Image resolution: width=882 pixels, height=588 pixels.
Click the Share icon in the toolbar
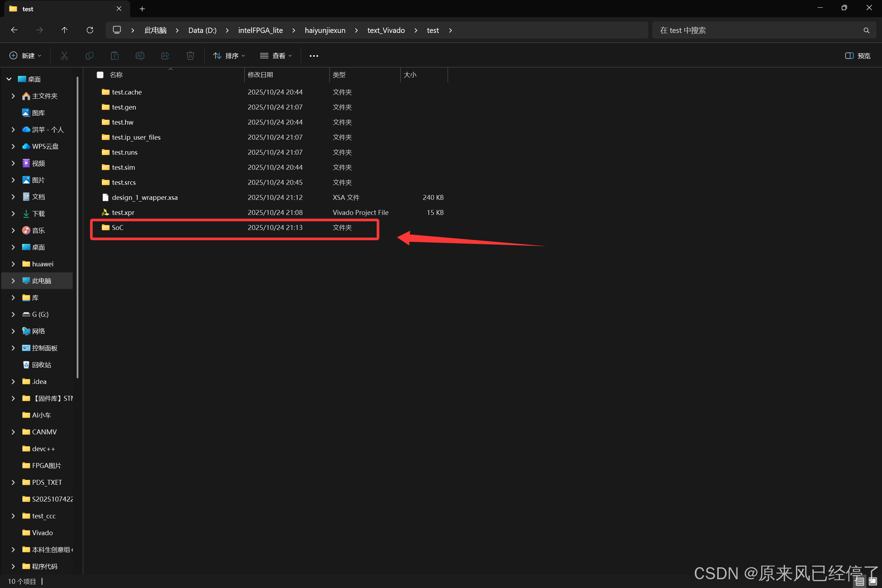[165, 56]
